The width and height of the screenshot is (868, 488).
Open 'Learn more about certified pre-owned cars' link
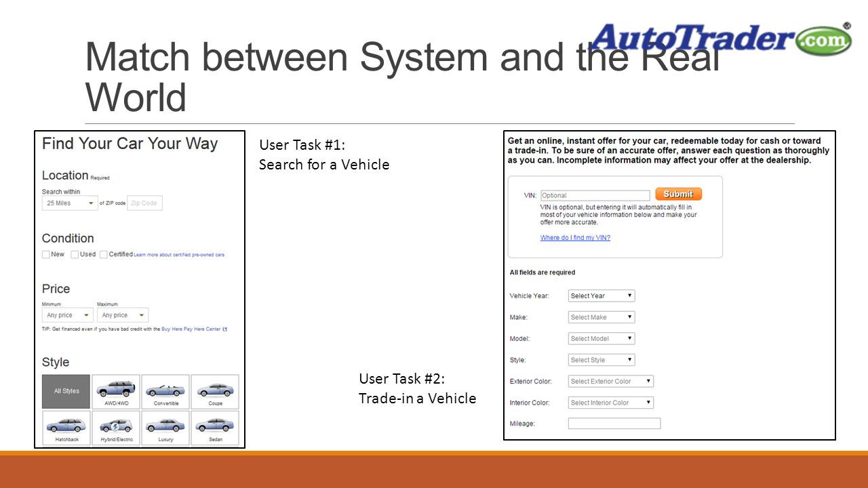coord(179,255)
